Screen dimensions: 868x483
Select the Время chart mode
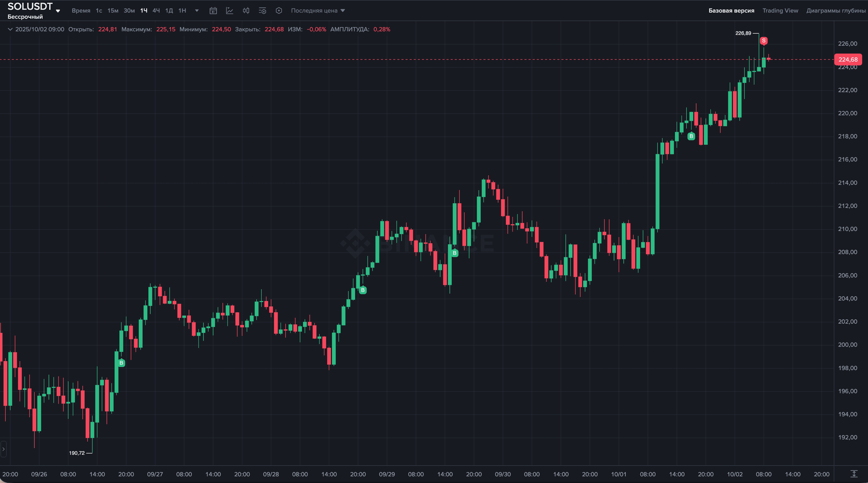point(81,11)
